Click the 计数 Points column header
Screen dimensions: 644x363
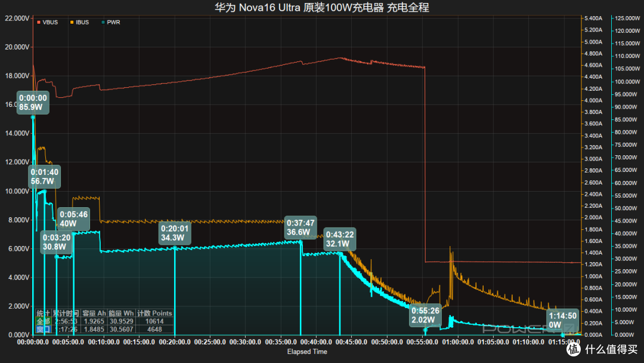[x=154, y=313]
